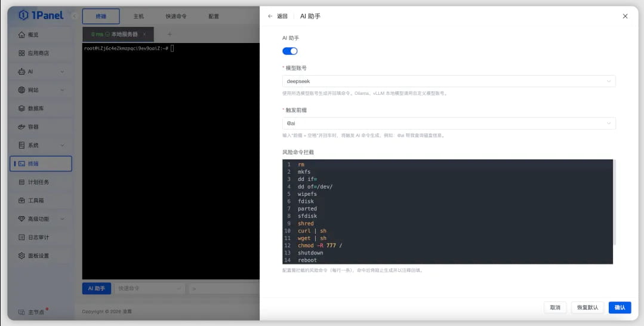
Task: Open 面板设置 panel settings gear icon
Action: (x=22, y=256)
